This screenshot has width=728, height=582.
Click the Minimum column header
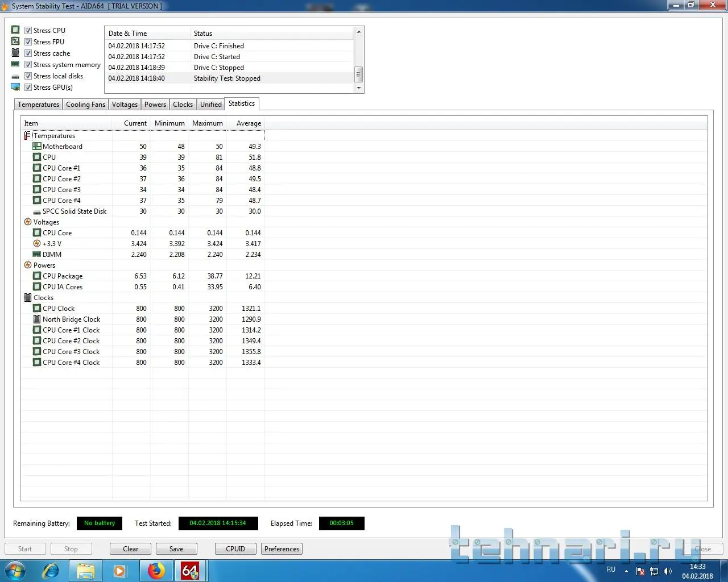pos(169,123)
